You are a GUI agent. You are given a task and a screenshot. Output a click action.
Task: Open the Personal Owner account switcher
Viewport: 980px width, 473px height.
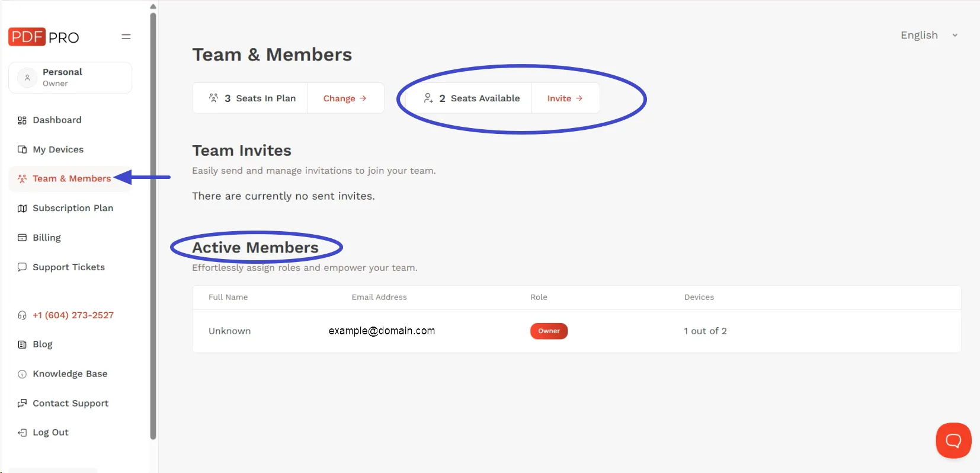tap(70, 78)
